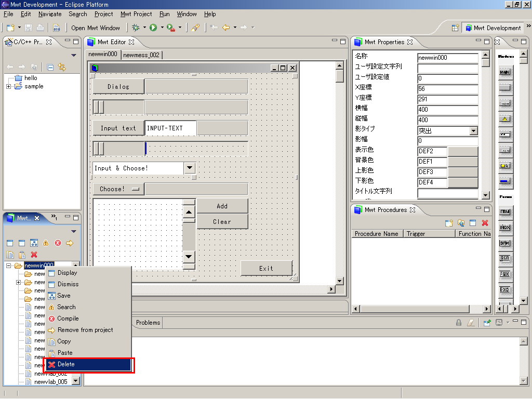Go back with the yellow left arrow

[226, 28]
